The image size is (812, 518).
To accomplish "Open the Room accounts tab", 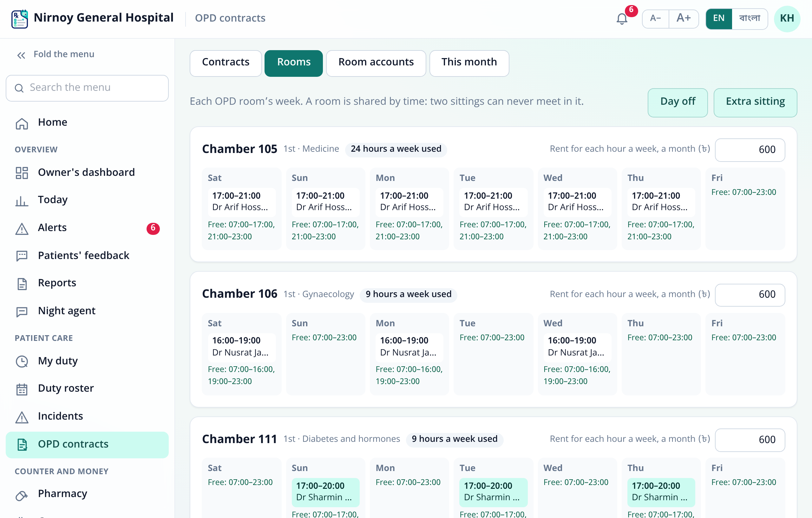I will point(376,63).
